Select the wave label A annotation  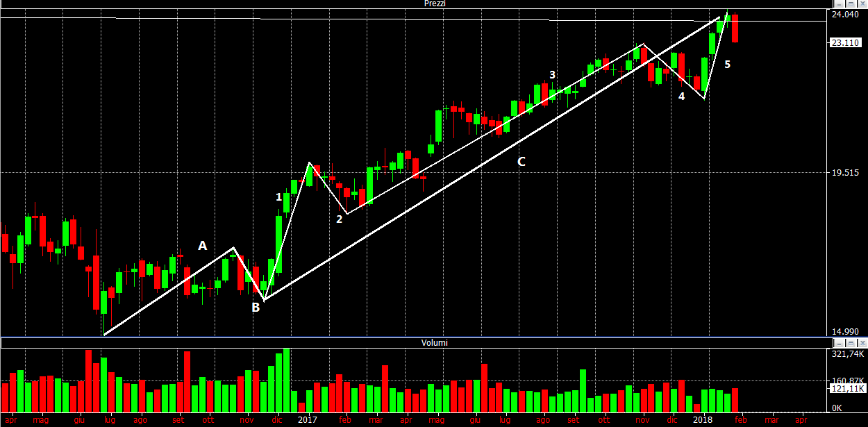(202, 245)
